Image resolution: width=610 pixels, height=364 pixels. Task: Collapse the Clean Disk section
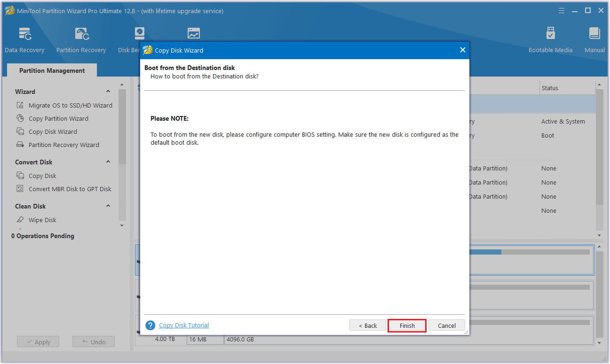(108, 206)
